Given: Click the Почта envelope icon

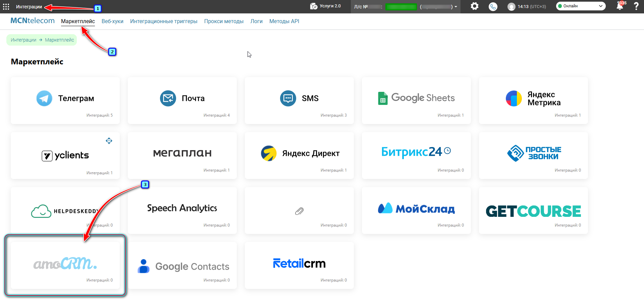Looking at the screenshot, I should (x=168, y=99).
